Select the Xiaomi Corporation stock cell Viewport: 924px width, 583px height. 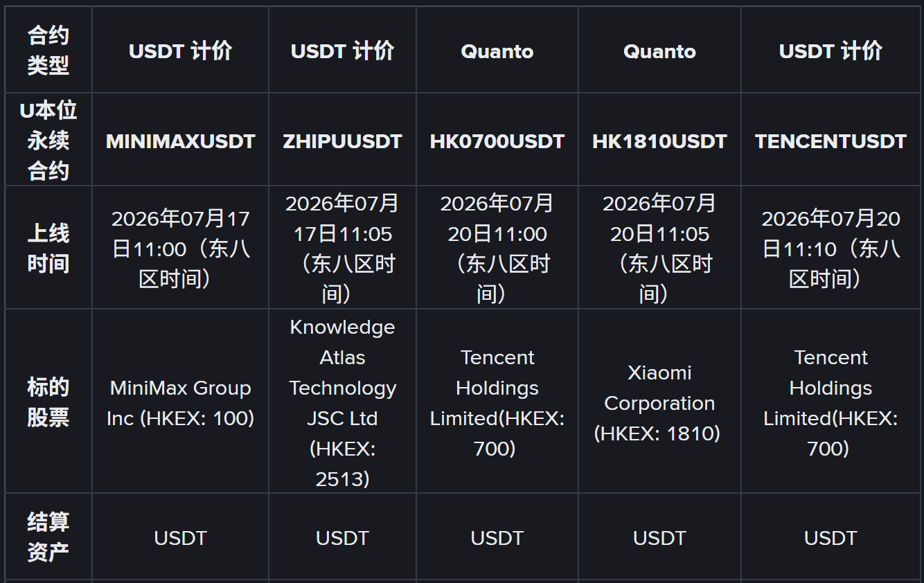(659, 403)
